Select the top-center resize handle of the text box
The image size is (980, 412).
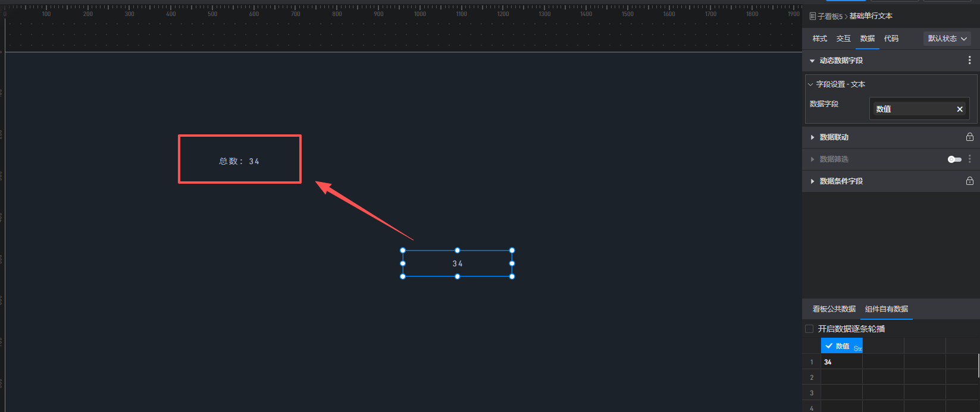point(457,250)
